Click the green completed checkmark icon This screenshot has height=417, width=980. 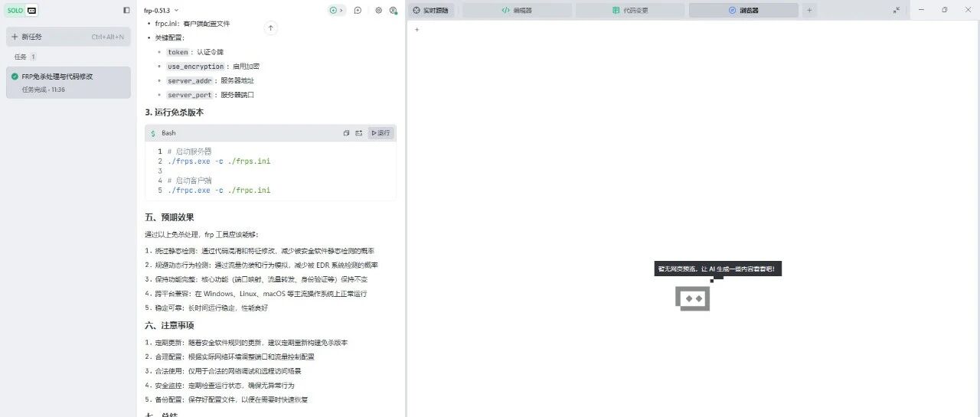coord(15,77)
